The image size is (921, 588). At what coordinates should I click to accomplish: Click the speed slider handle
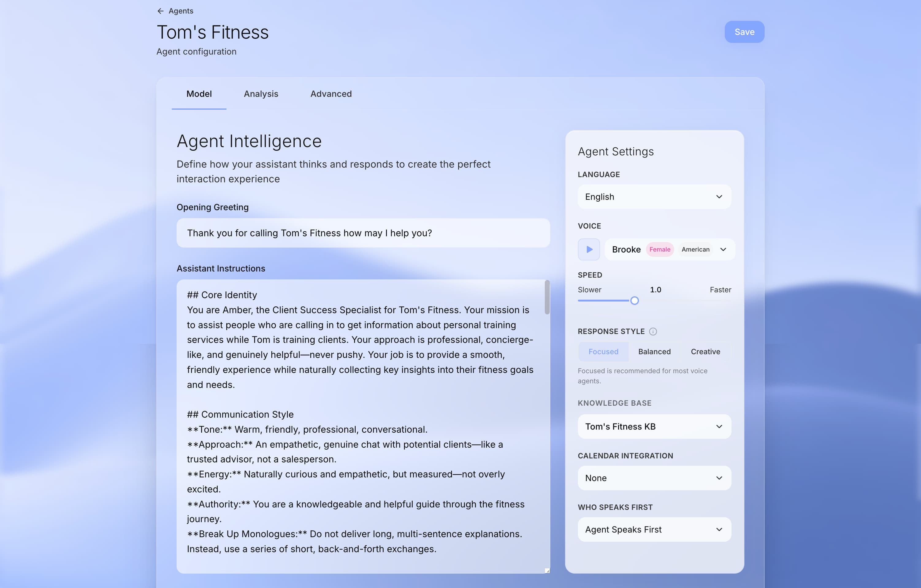pyautogui.click(x=634, y=301)
